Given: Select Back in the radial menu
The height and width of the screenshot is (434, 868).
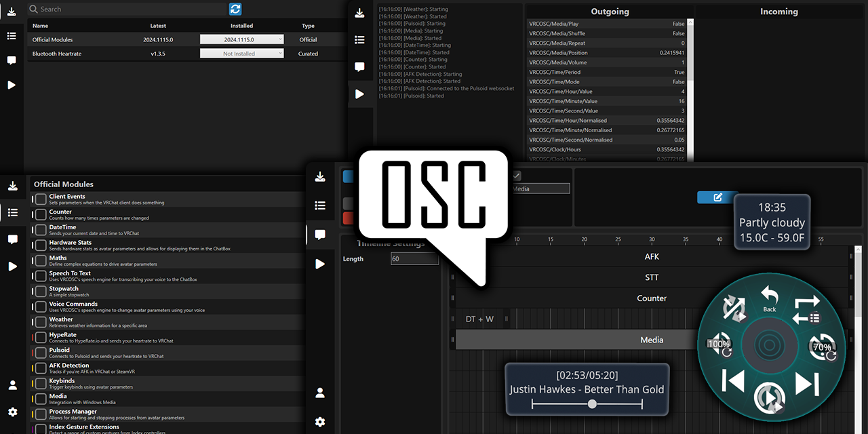Looking at the screenshot, I should (769, 298).
